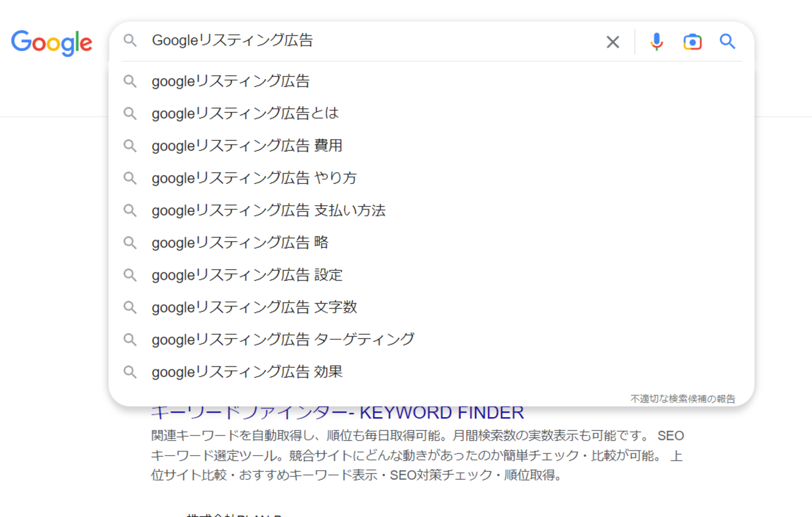Pick the やり方 suggestion
This screenshot has width=812, height=517.
point(254,178)
